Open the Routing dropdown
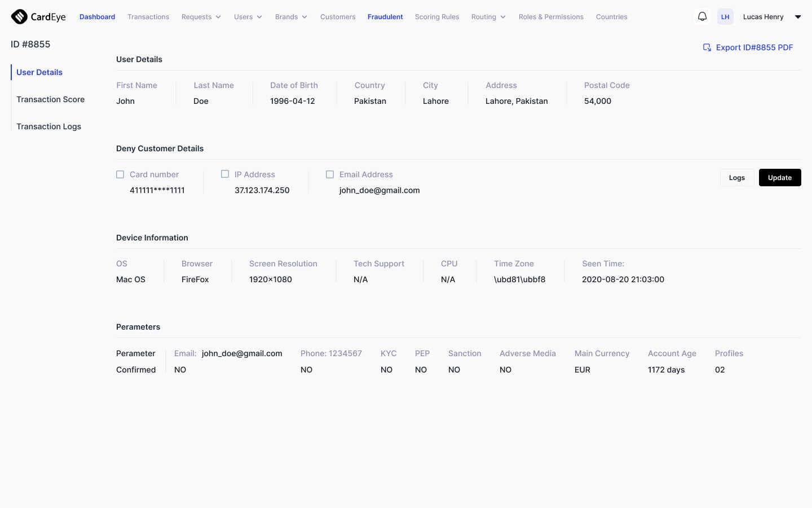The width and height of the screenshot is (812, 508). click(488, 16)
